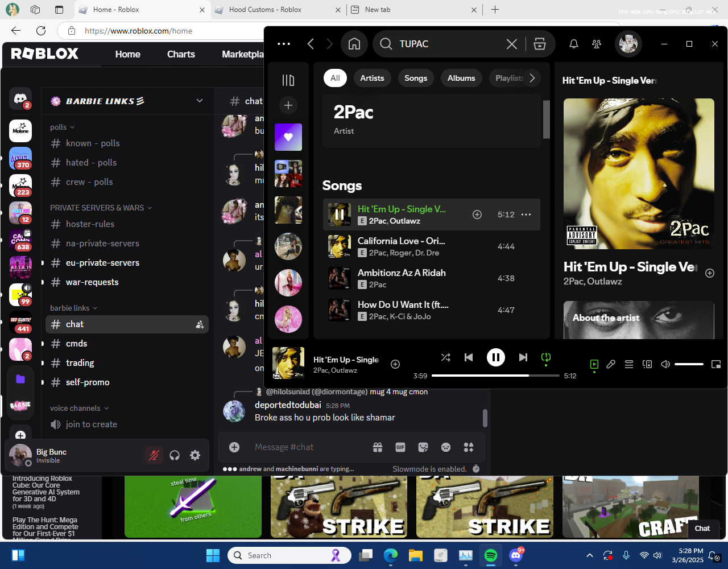This screenshot has width=728, height=569.
Task: Open Discord attachment plus button
Action: pos(234,447)
